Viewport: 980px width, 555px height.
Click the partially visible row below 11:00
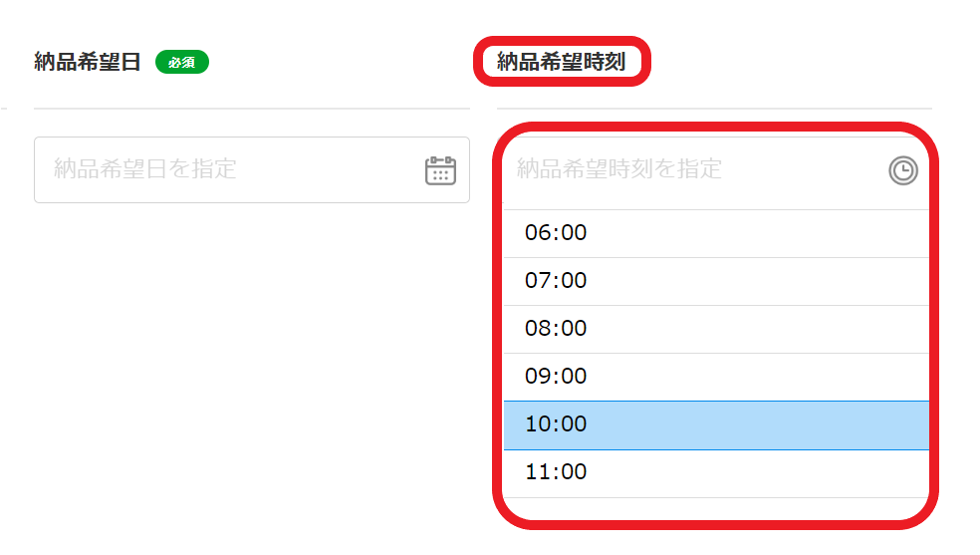pyautogui.click(x=716, y=507)
